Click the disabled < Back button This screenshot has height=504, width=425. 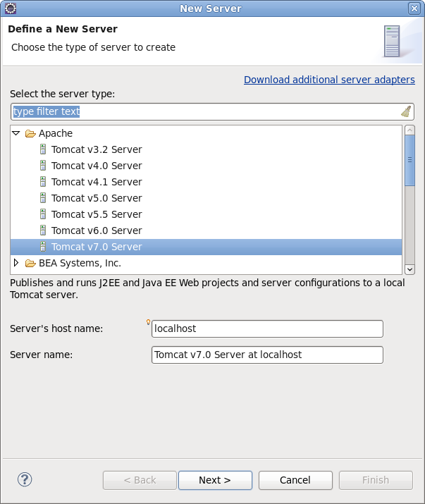coord(140,480)
